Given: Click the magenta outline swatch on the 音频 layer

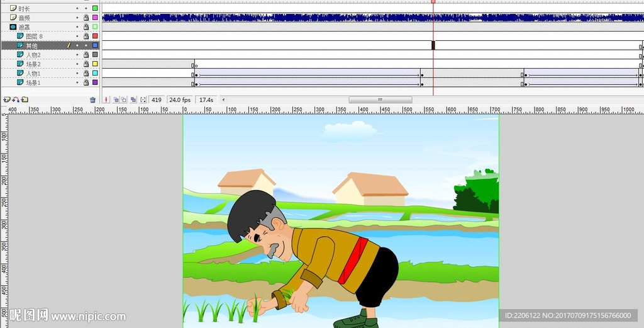Looking at the screenshot, I should point(95,17).
